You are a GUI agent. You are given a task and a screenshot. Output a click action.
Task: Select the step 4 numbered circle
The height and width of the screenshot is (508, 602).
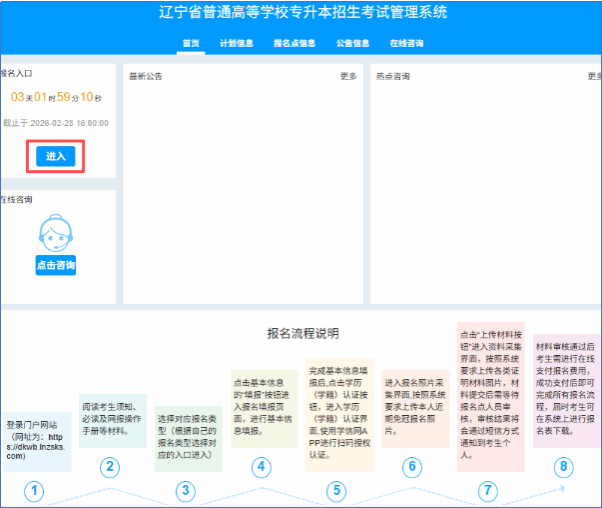click(261, 466)
